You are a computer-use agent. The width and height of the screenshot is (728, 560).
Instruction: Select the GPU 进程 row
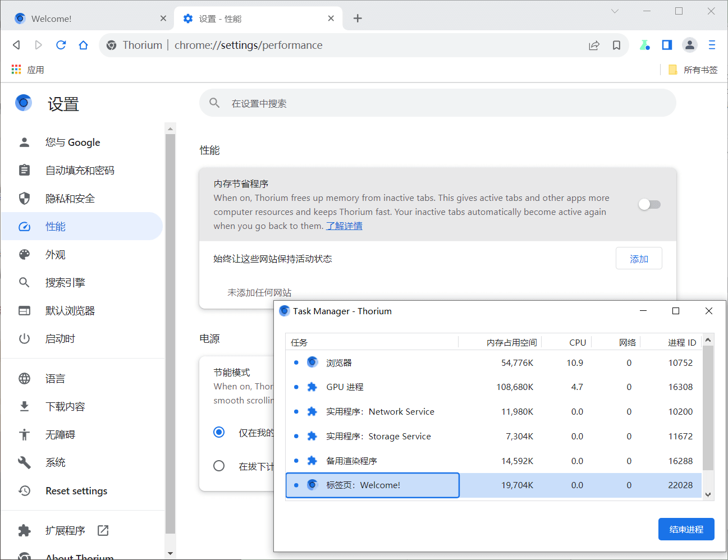[494, 387]
